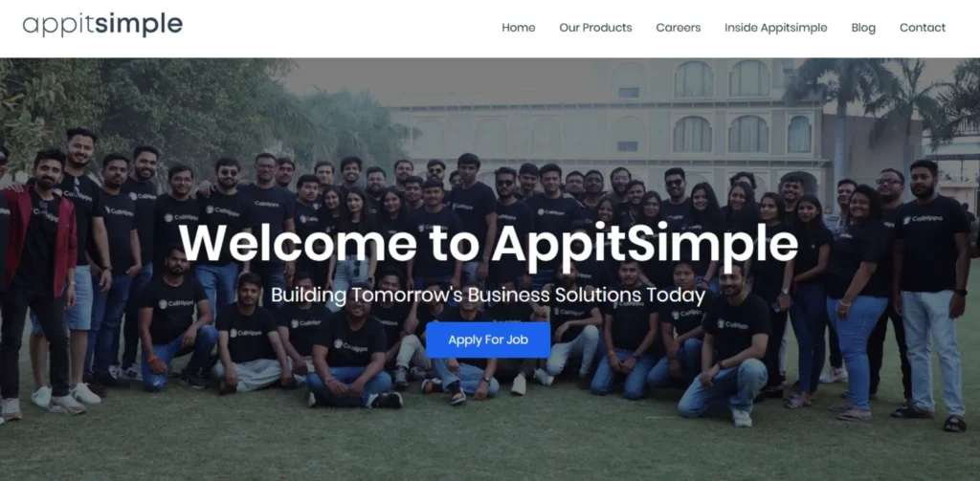This screenshot has width=980, height=481.
Task: Select Careers in the navigation bar
Action: (679, 28)
